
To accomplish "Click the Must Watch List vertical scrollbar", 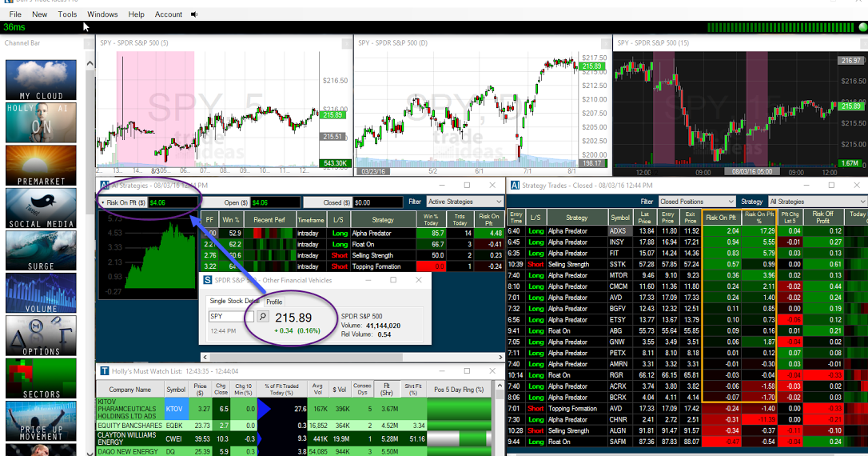I will 499,418.
